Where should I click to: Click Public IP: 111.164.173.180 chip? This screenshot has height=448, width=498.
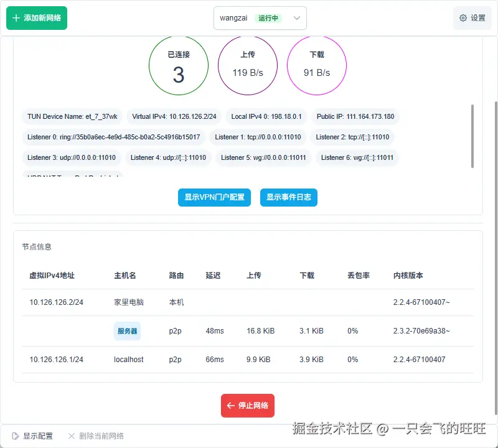355,116
